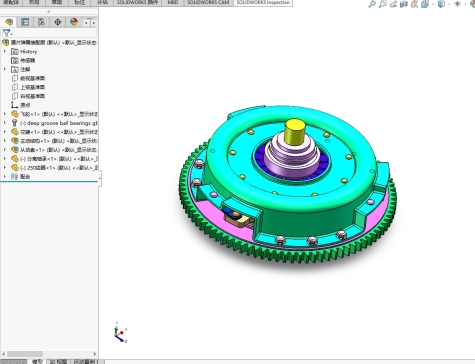
Task: Expand the 注解 annotations node
Action: click(5, 69)
